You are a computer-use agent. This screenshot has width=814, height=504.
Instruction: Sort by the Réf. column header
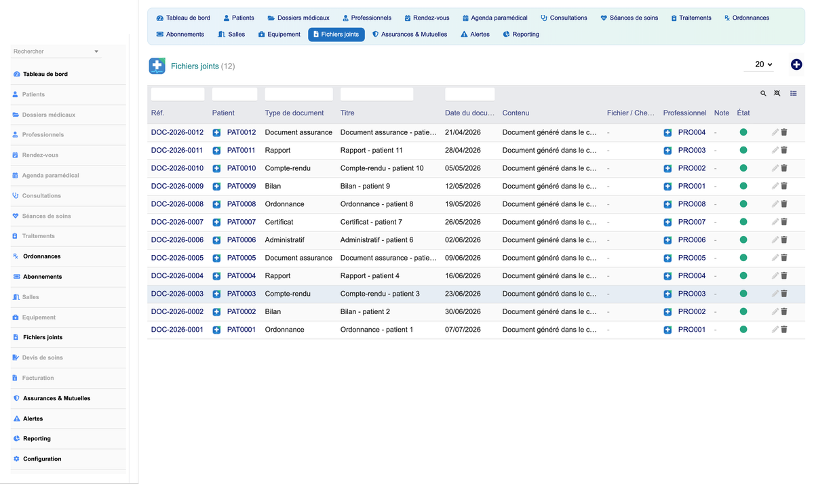[157, 113]
